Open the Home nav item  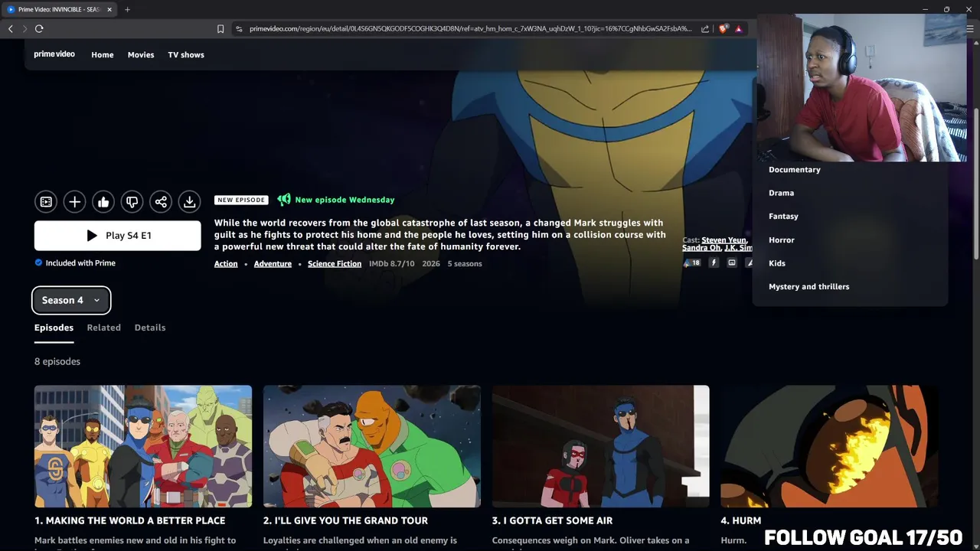click(x=103, y=54)
